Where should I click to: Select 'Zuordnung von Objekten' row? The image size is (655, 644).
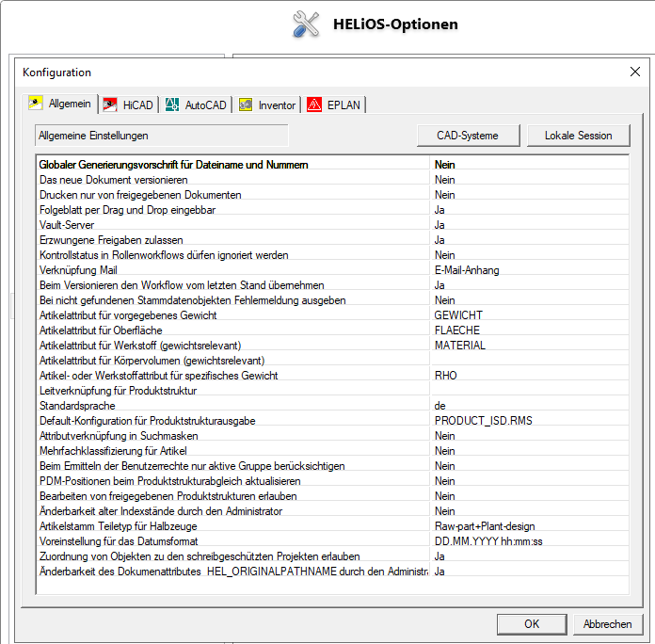coord(333,555)
